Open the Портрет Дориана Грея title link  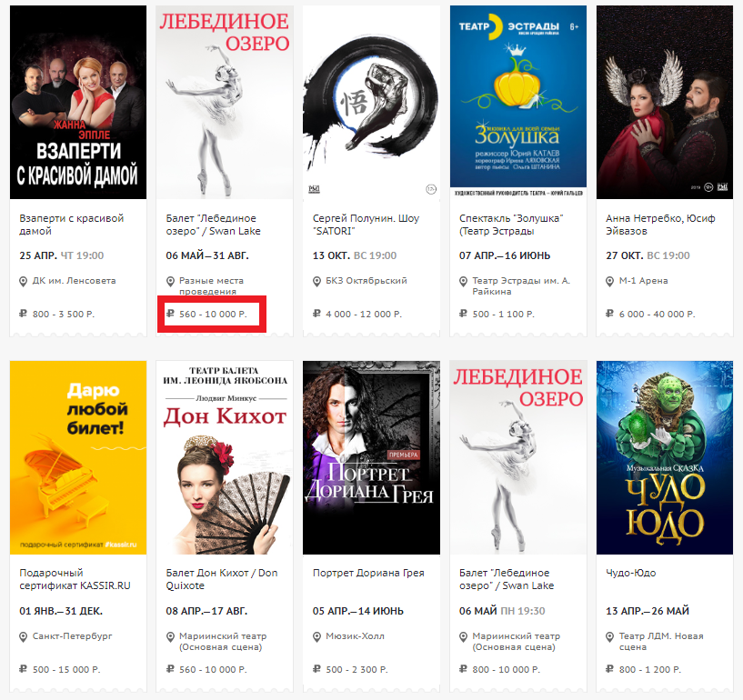(x=368, y=573)
